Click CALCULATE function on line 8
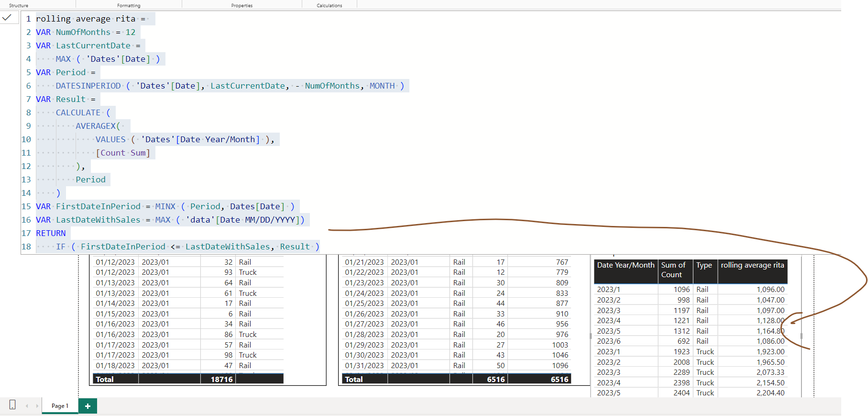The image size is (868, 416). [78, 112]
